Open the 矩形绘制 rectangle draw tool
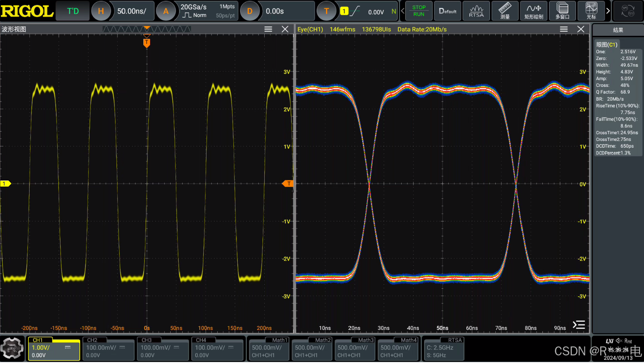The height and width of the screenshot is (363, 644). click(x=533, y=11)
